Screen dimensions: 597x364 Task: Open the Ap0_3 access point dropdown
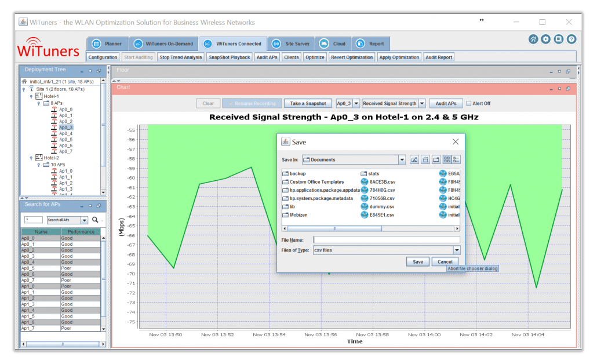click(356, 104)
